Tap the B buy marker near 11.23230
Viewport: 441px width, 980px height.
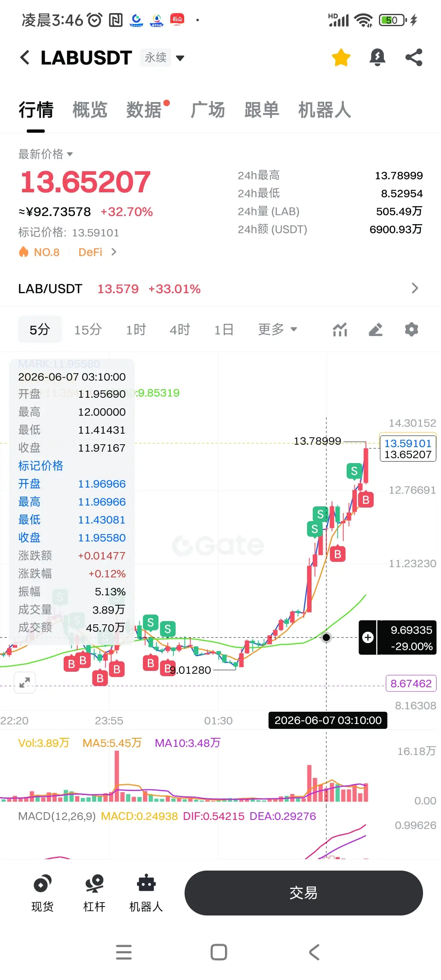click(x=338, y=554)
